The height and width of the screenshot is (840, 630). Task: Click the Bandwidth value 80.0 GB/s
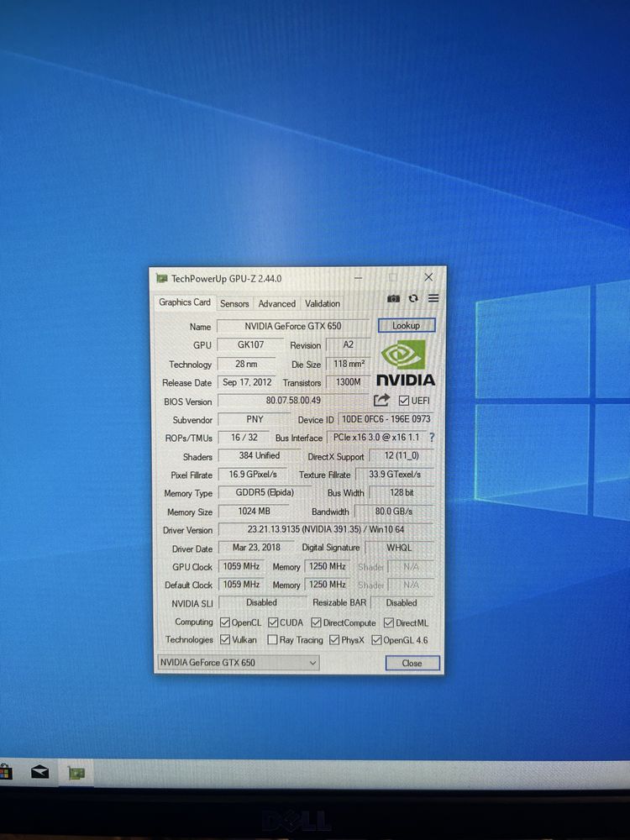click(x=394, y=511)
